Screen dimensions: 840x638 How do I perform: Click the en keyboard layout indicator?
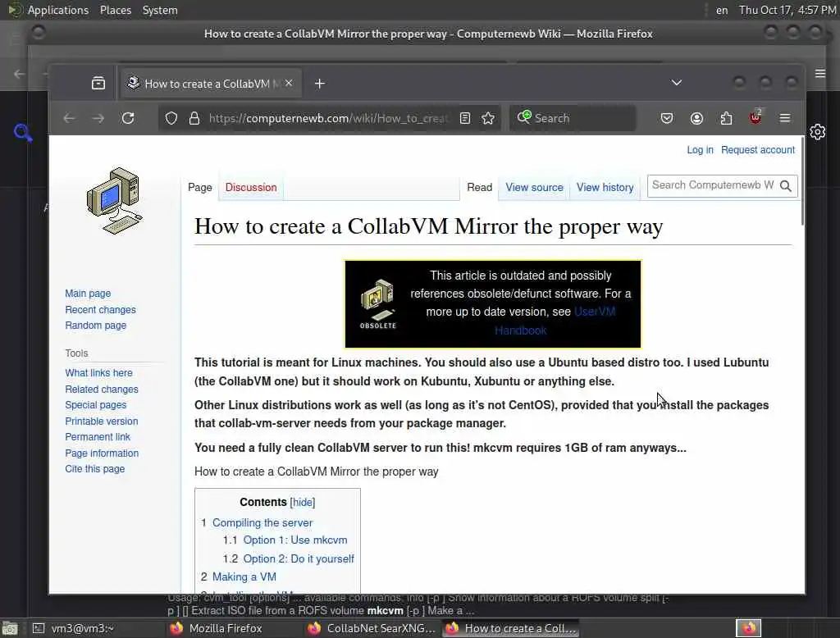coord(722,10)
